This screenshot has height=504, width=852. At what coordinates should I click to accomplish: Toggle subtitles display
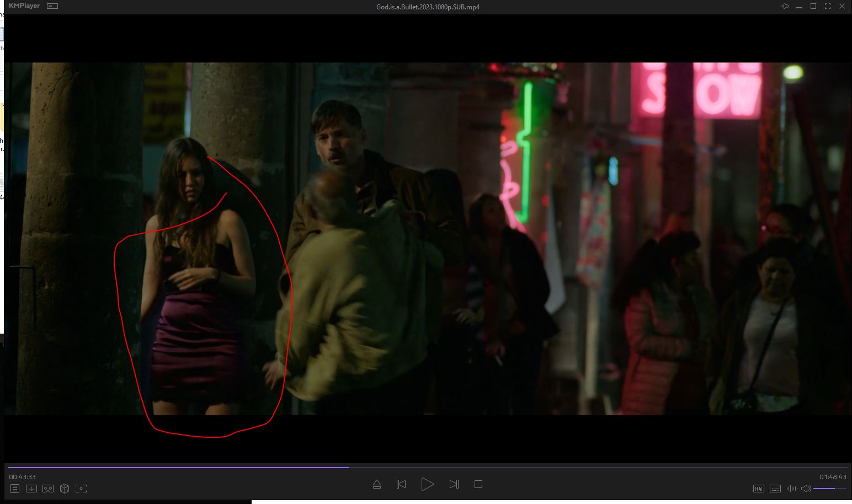(x=775, y=489)
